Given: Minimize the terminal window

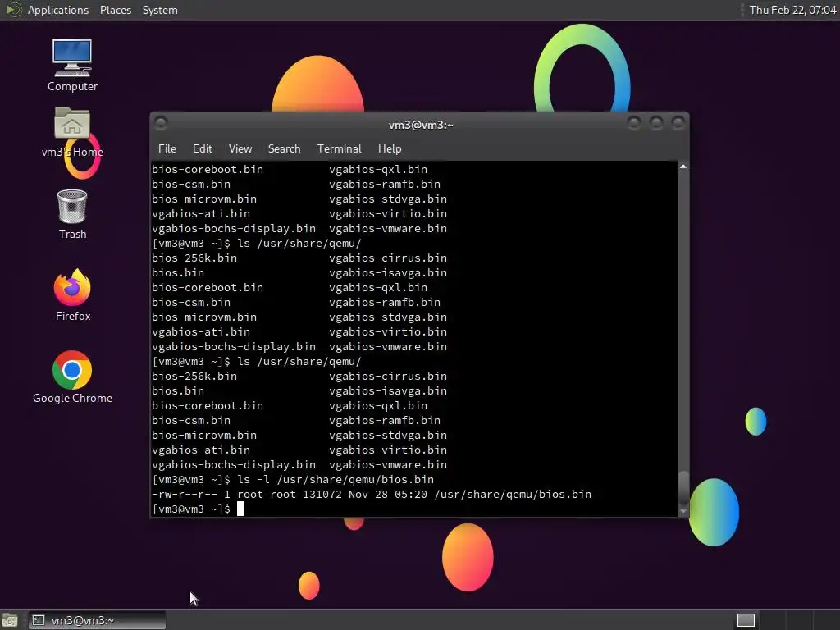Looking at the screenshot, I should 634,123.
